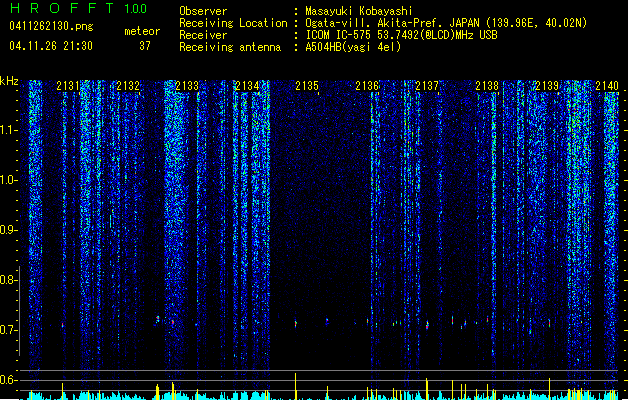Viewport: 629px width, 400px height.
Task: Click the 2139 time marker
Action: pos(547,86)
